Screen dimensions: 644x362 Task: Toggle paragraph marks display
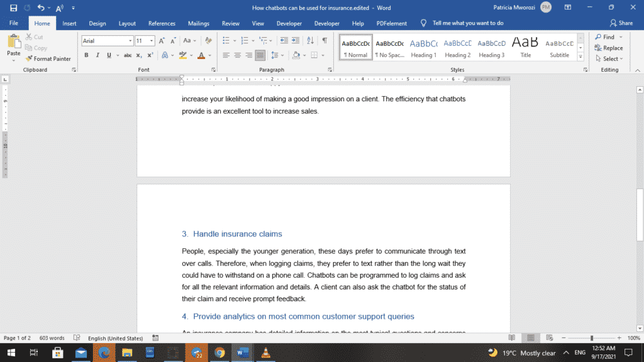(x=323, y=40)
